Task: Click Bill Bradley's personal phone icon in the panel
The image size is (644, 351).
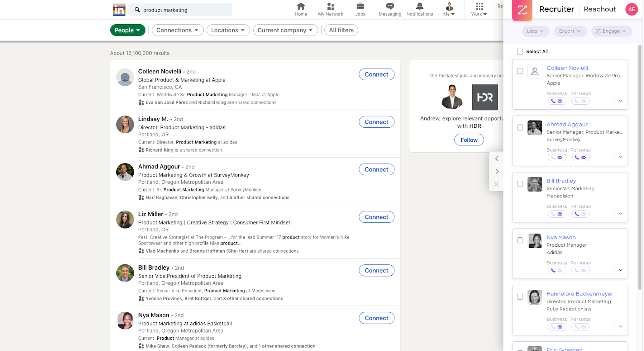Action: coord(577,214)
